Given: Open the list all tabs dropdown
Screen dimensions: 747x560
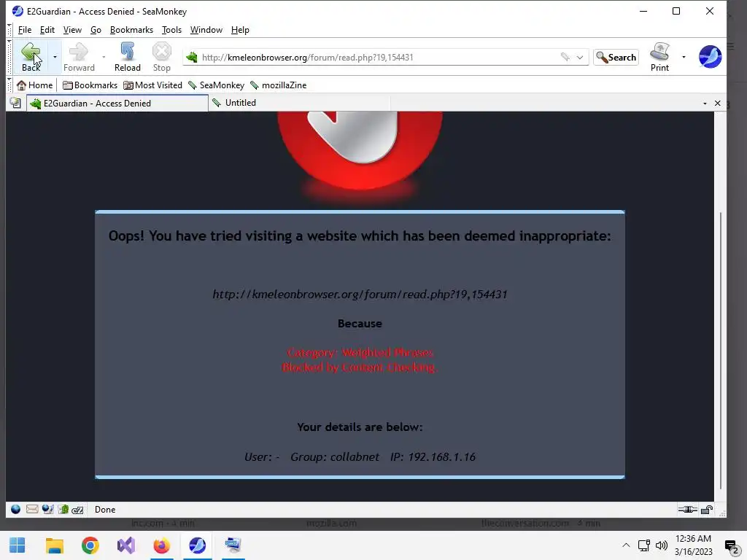Looking at the screenshot, I should [705, 104].
